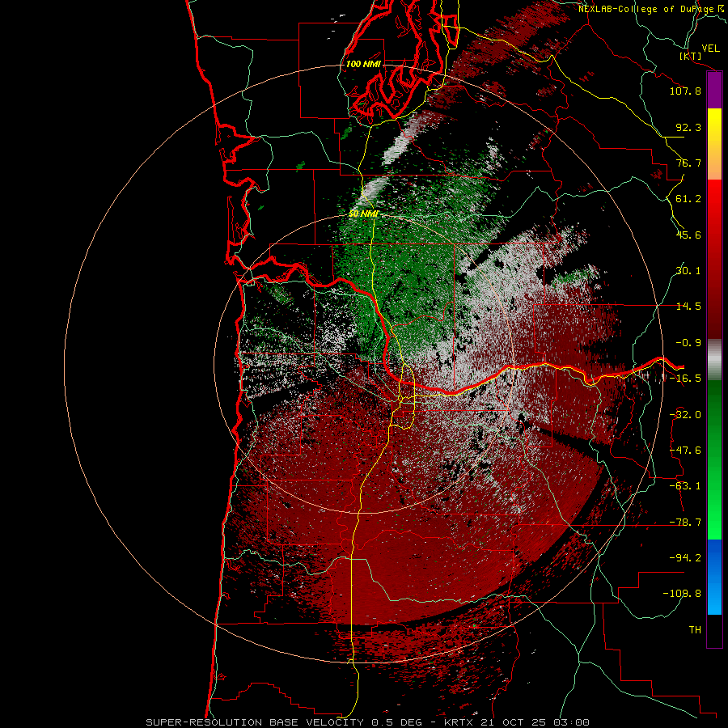Screen dimensions: 728x728
Task: Click the VEL legend title
Action: click(x=711, y=49)
